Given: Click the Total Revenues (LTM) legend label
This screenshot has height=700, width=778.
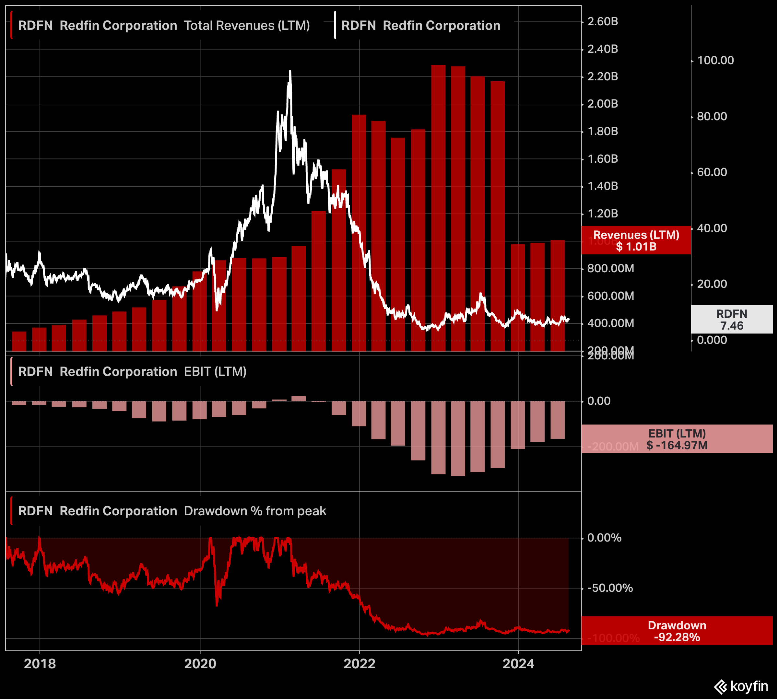Looking at the screenshot, I should pos(247,25).
